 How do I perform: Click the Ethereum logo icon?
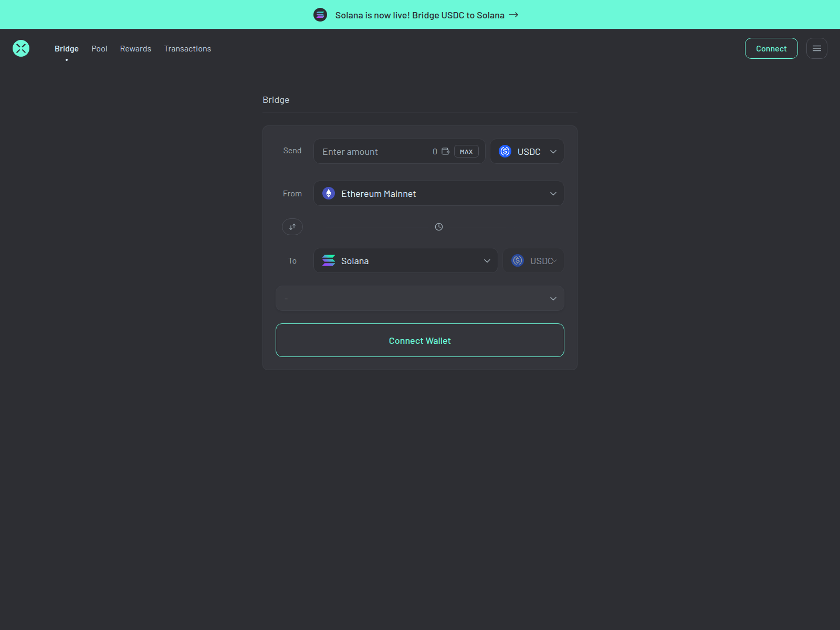tap(329, 193)
